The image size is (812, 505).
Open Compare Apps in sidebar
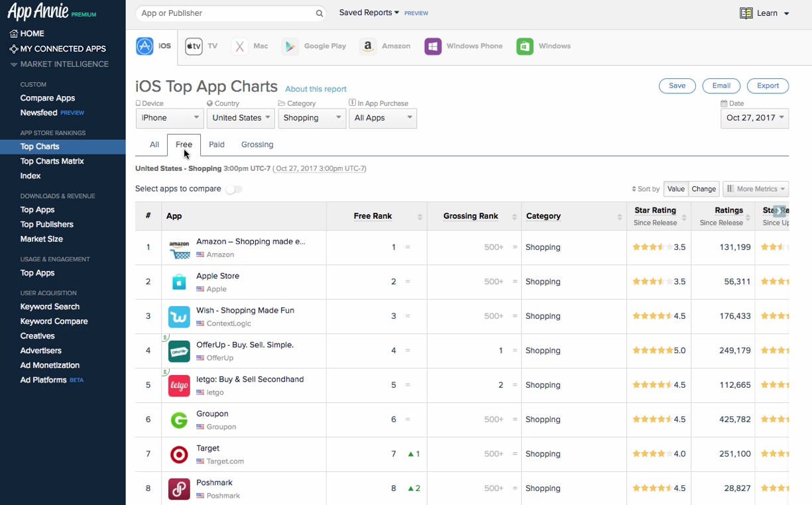coord(48,98)
